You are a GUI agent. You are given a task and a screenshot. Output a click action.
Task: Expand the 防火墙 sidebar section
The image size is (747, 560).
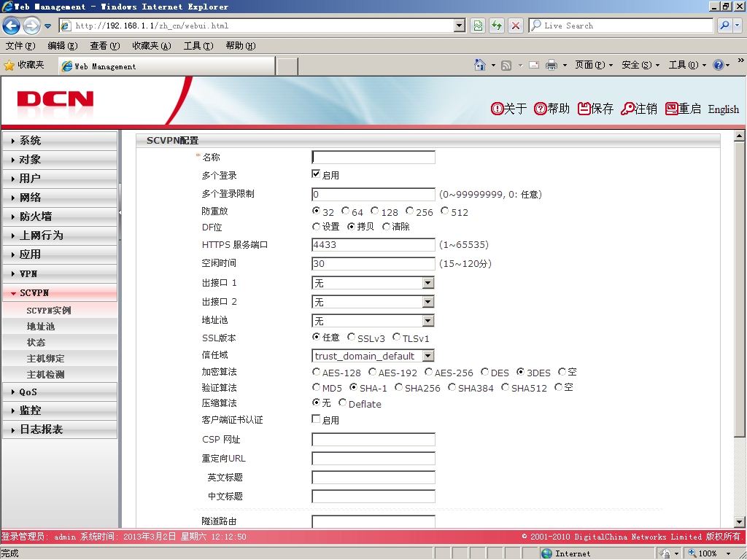pyautogui.click(x=60, y=217)
